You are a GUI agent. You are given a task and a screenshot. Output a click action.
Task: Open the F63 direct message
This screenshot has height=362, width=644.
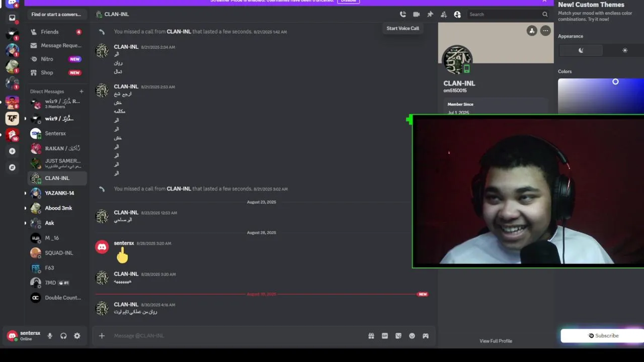pos(57,268)
